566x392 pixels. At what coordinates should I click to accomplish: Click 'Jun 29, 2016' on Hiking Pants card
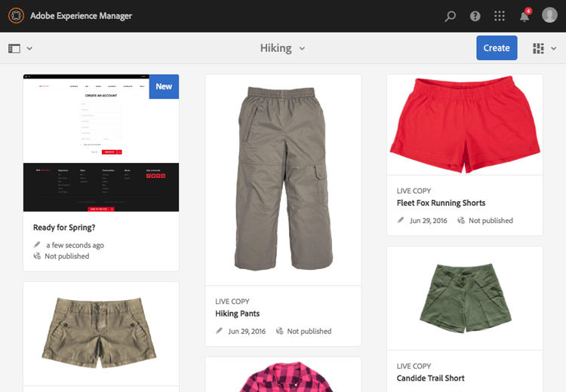[247, 332]
